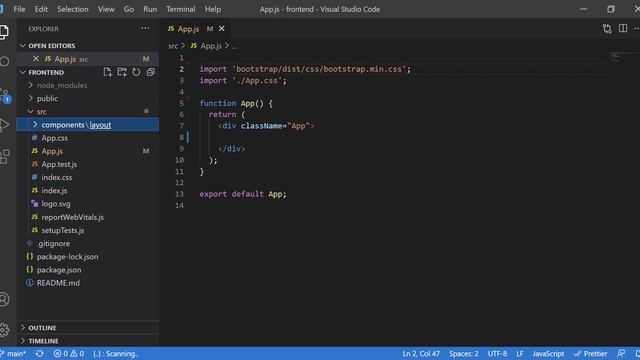Image resolution: width=640 pixels, height=360 pixels.
Task: Open reportWebVitals.js in the file tree
Action: pos(87,217)
